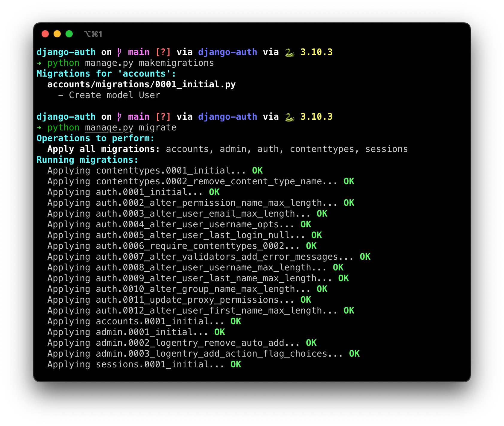This screenshot has height=426, width=504.
Task: Click admin.0003_logentry_add_action_flag_choices text
Action: pyautogui.click(x=219, y=354)
